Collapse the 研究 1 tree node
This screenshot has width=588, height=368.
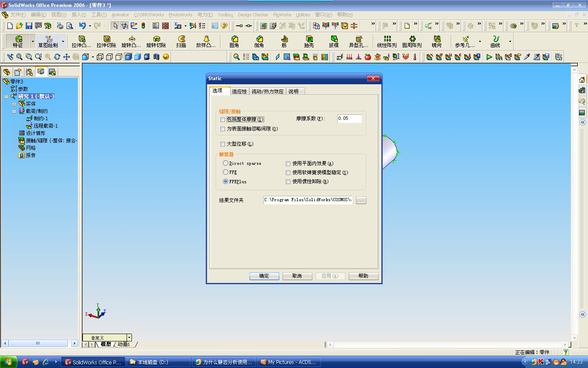(7, 96)
